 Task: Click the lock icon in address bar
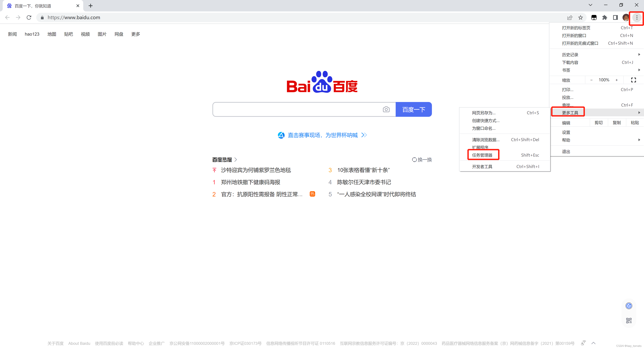pyautogui.click(x=42, y=17)
